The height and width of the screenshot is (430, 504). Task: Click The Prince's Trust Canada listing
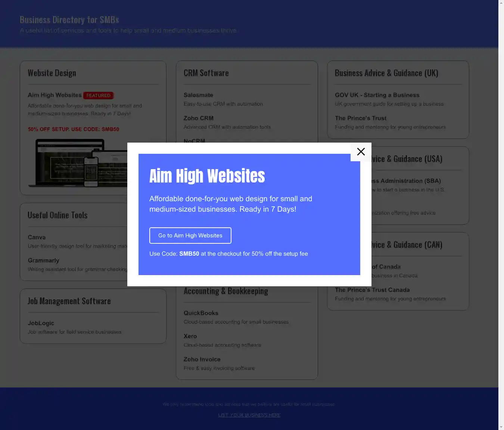(372, 290)
